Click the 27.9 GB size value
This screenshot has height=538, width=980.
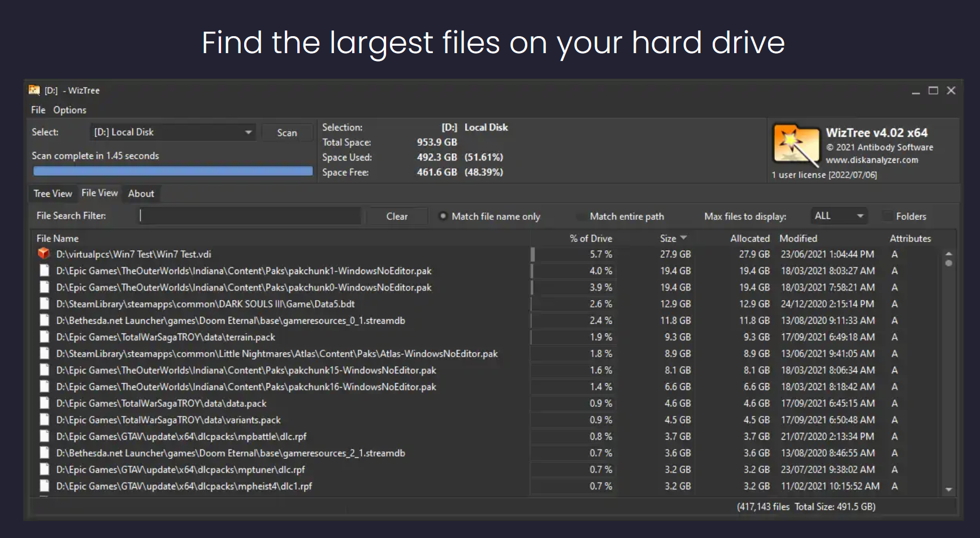(675, 254)
